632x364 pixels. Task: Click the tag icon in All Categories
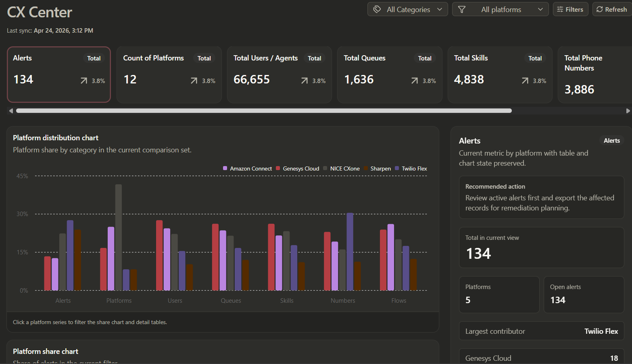(x=377, y=9)
